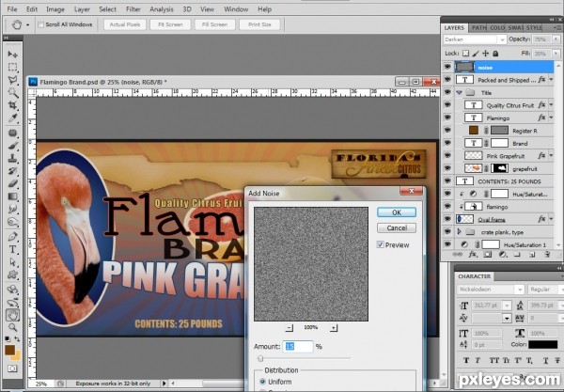Open the File menu
Viewport: 564px width, 392px height.
point(12,9)
